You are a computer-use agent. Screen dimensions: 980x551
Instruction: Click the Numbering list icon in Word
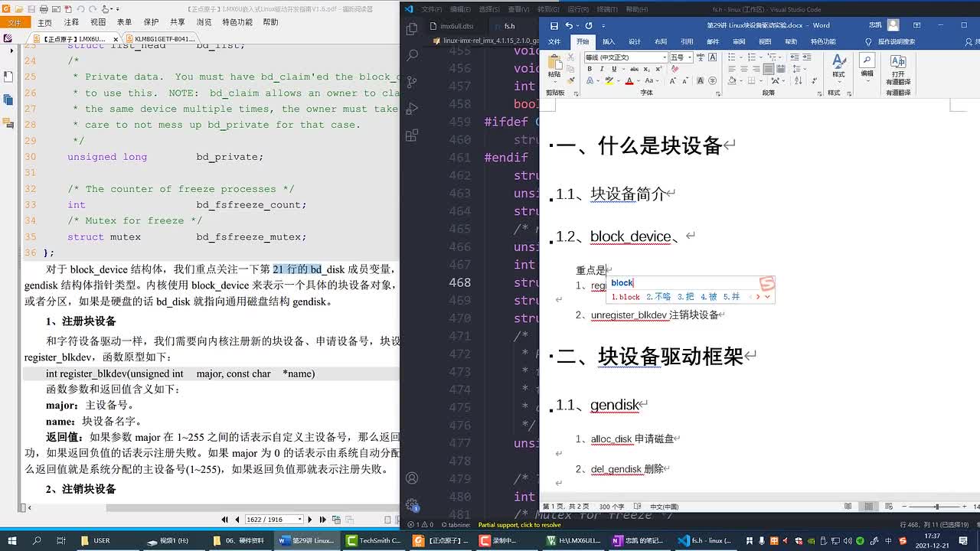pos(752,57)
